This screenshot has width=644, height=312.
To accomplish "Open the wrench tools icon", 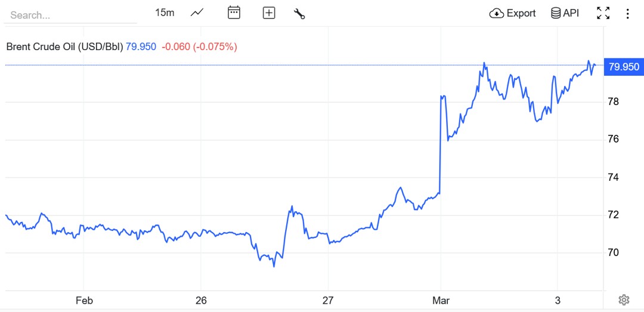I will click(299, 13).
